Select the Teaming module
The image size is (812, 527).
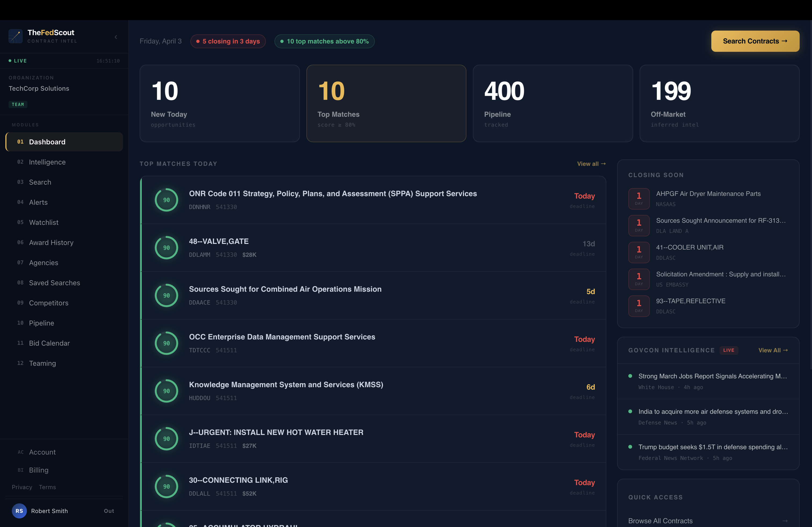42,363
